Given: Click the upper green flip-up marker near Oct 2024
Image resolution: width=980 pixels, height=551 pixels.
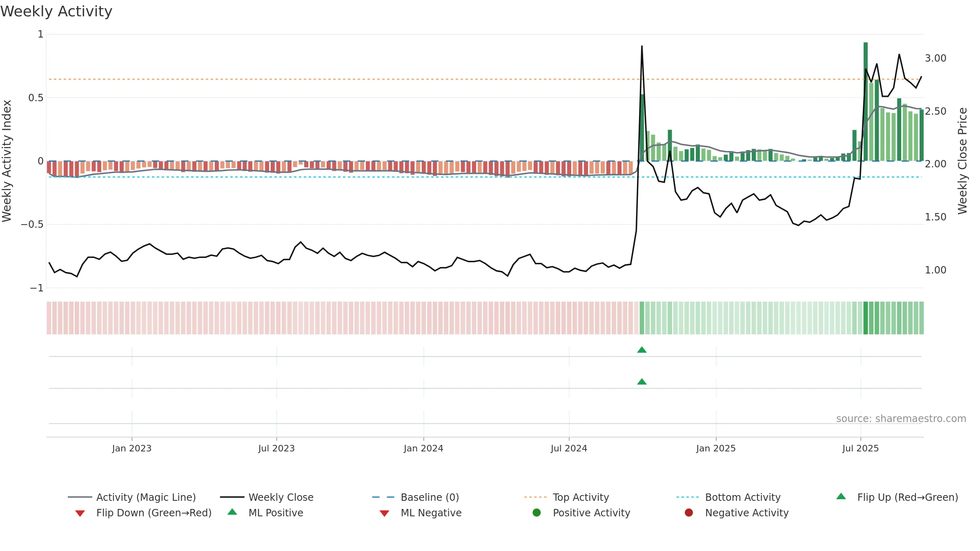Looking at the screenshot, I should click(642, 350).
